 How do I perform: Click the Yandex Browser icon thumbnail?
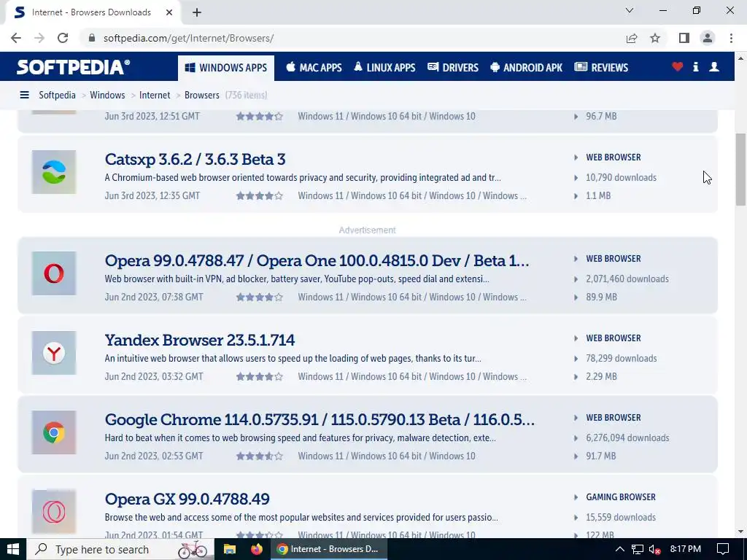[54, 353]
